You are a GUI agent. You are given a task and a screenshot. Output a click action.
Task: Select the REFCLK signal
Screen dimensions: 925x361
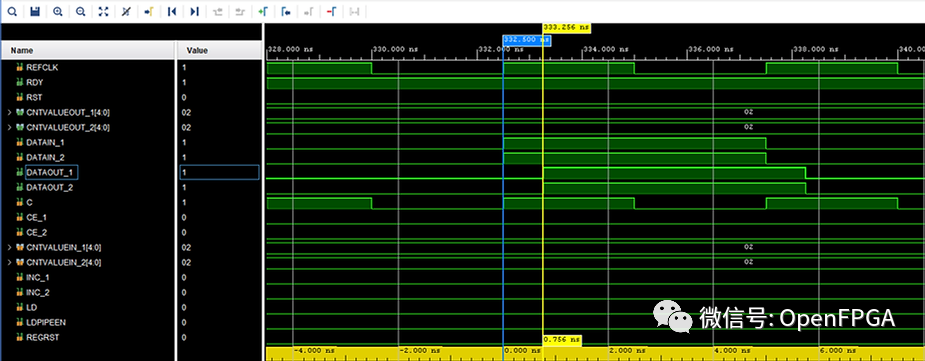click(x=42, y=67)
